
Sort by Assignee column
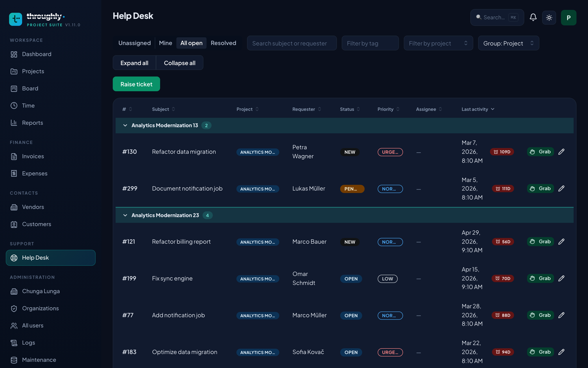coord(429,109)
